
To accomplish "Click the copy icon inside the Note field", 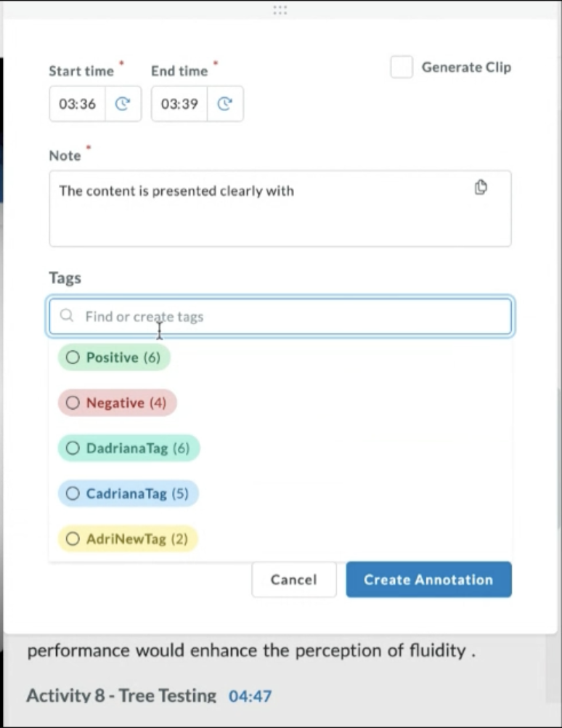I will tap(481, 187).
